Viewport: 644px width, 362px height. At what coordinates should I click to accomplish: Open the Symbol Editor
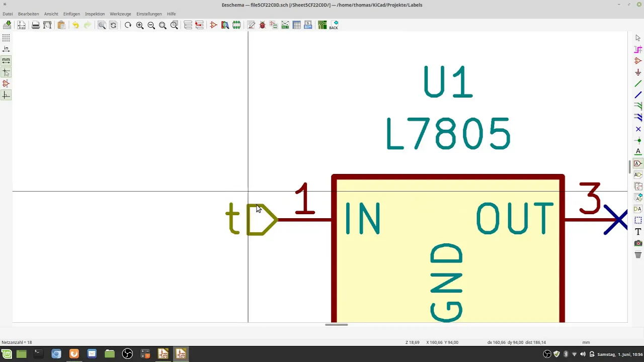[x=213, y=25]
